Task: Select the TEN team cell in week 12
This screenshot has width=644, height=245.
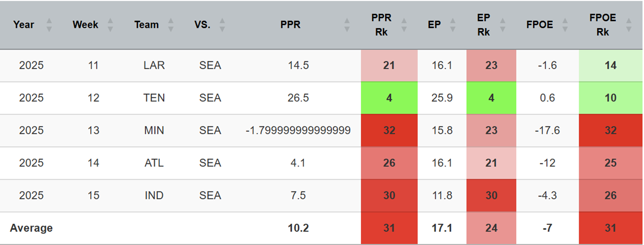Action: pyautogui.click(x=154, y=98)
